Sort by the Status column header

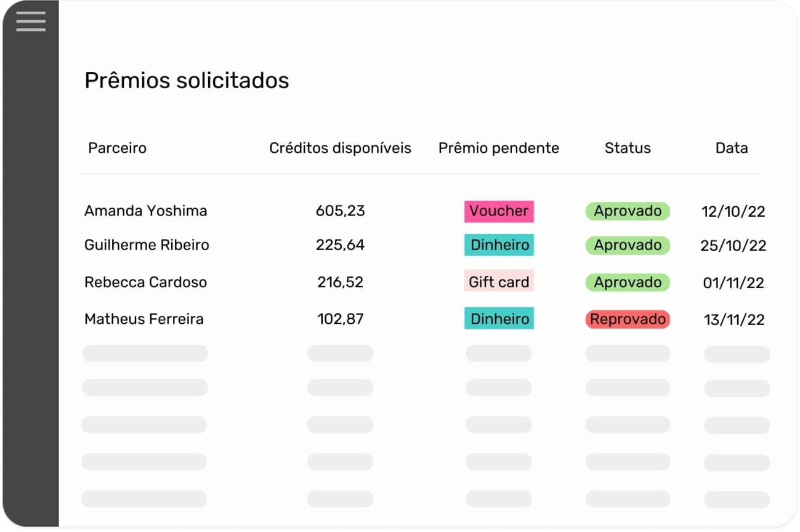pyautogui.click(x=627, y=148)
